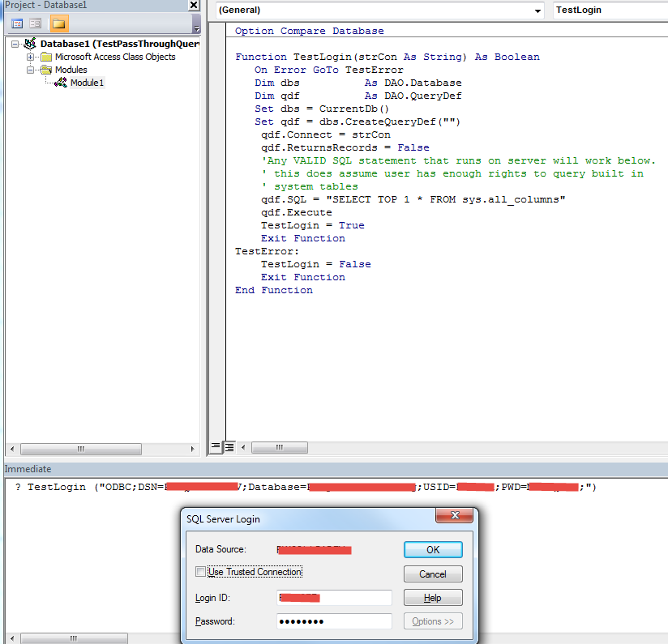The image size is (668, 644).
Task: Select Module1 in the project tree
Action: [87, 83]
